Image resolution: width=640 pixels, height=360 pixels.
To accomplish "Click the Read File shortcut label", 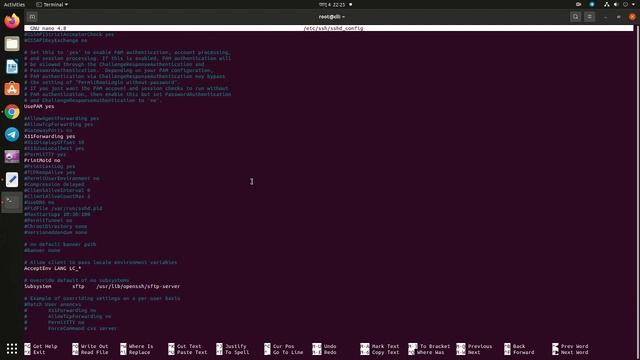I will coord(94,352).
